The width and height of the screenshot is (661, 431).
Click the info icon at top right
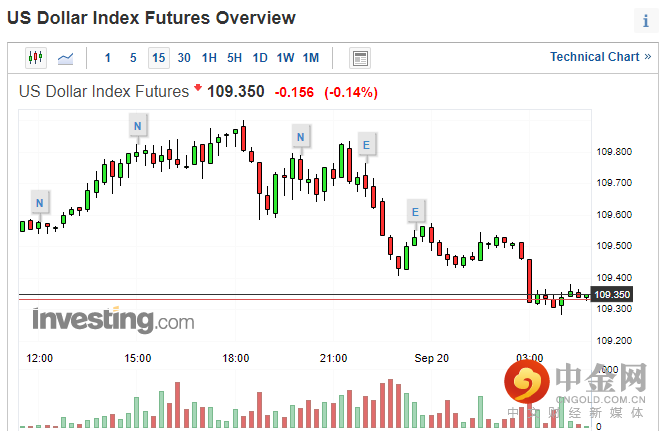pos(645,21)
